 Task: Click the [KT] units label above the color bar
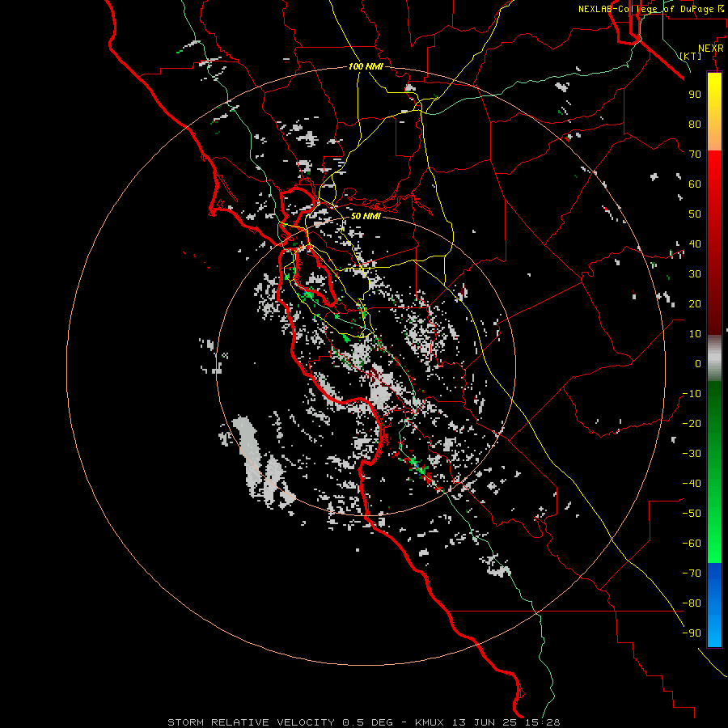pyautogui.click(x=691, y=56)
